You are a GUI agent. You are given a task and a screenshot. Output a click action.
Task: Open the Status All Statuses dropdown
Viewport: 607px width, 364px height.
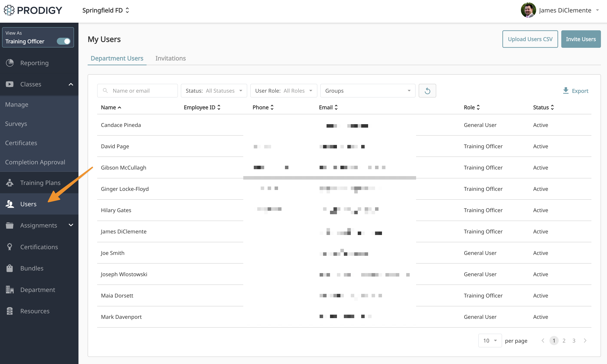pyautogui.click(x=214, y=91)
